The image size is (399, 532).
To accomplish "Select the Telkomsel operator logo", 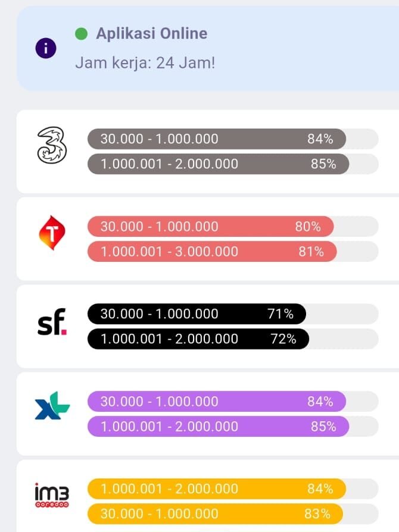I will pos(52,233).
